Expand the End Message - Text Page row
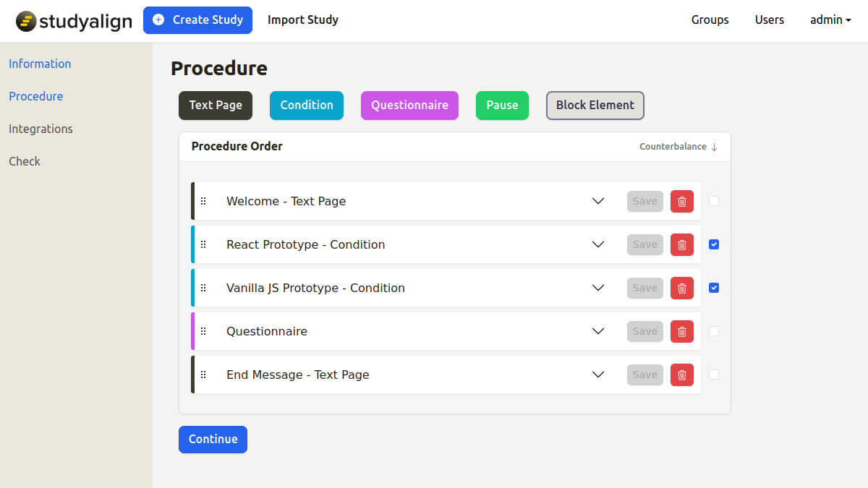 [598, 374]
